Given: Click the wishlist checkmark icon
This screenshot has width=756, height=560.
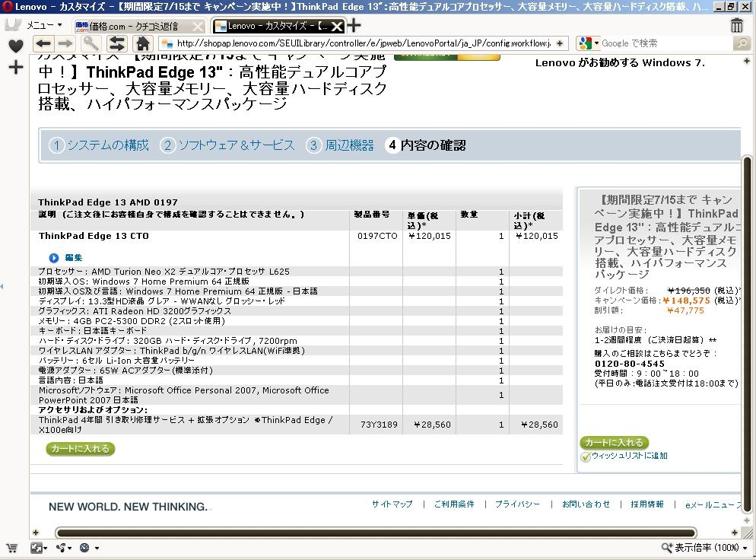Looking at the screenshot, I should [586, 457].
